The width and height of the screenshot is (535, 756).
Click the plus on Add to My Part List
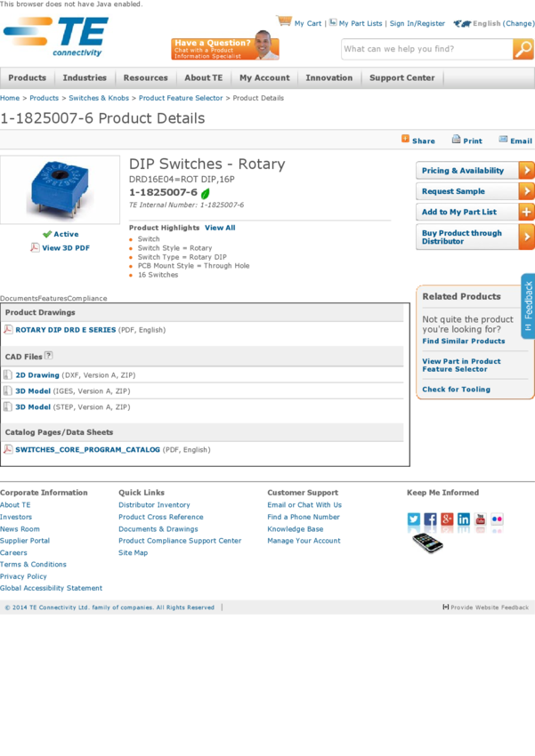click(526, 212)
